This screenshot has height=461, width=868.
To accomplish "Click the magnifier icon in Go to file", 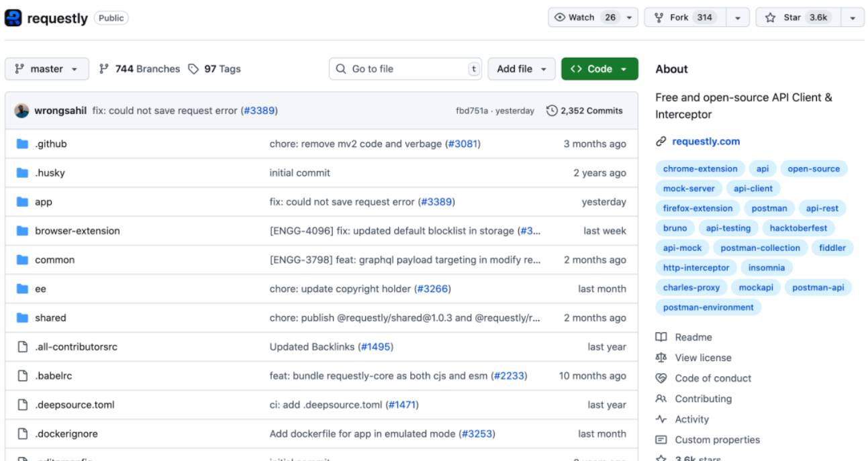I will point(341,69).
